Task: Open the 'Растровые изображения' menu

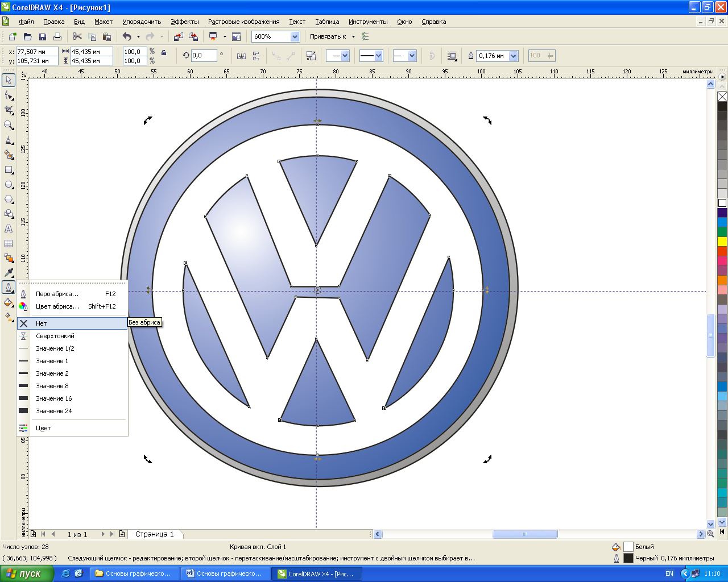Action: point(243,22)
